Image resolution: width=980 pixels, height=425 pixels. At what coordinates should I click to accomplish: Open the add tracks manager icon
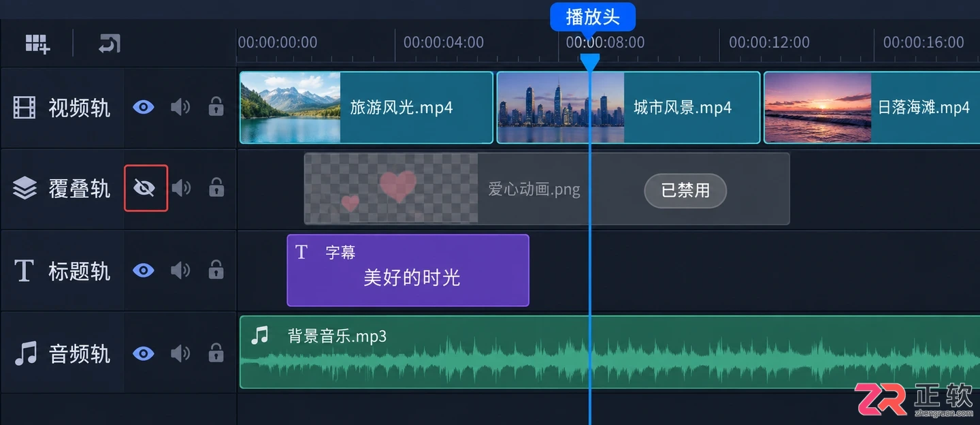tap(37, 44)
